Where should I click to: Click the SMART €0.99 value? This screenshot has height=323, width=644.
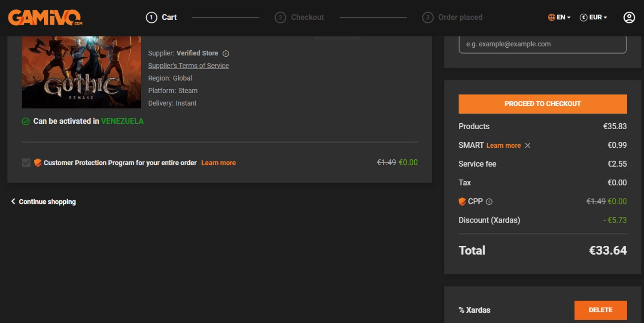(x=617, y=145)
